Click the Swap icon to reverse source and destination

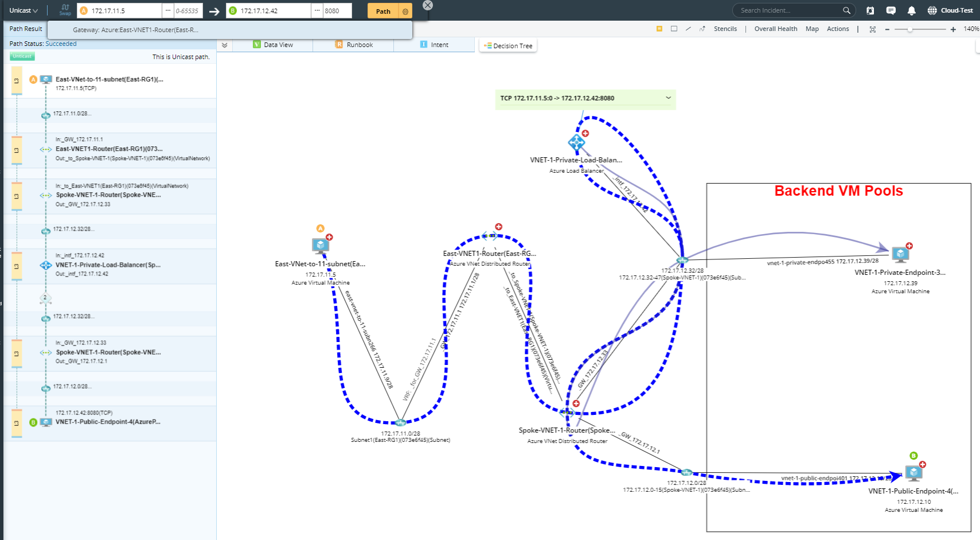click(x=65, y=10)
